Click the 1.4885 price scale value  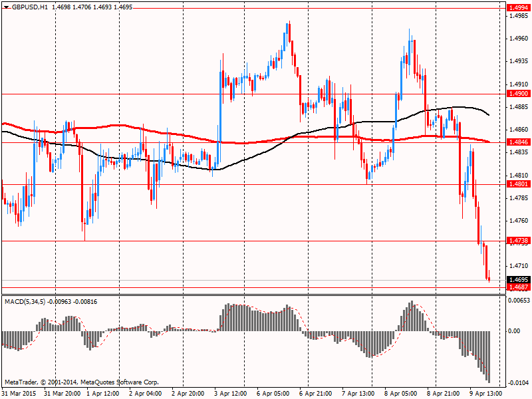[x=519, y=107]
